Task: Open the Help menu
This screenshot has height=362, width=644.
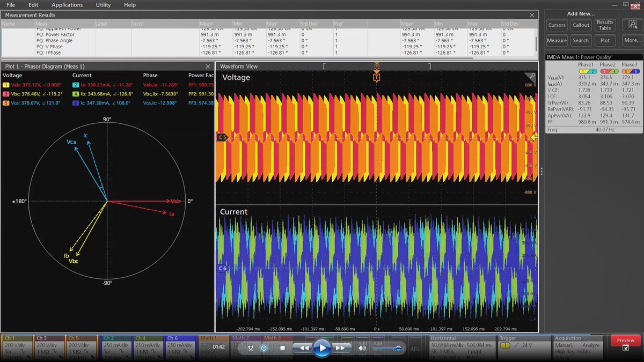Action: [130, 5]
